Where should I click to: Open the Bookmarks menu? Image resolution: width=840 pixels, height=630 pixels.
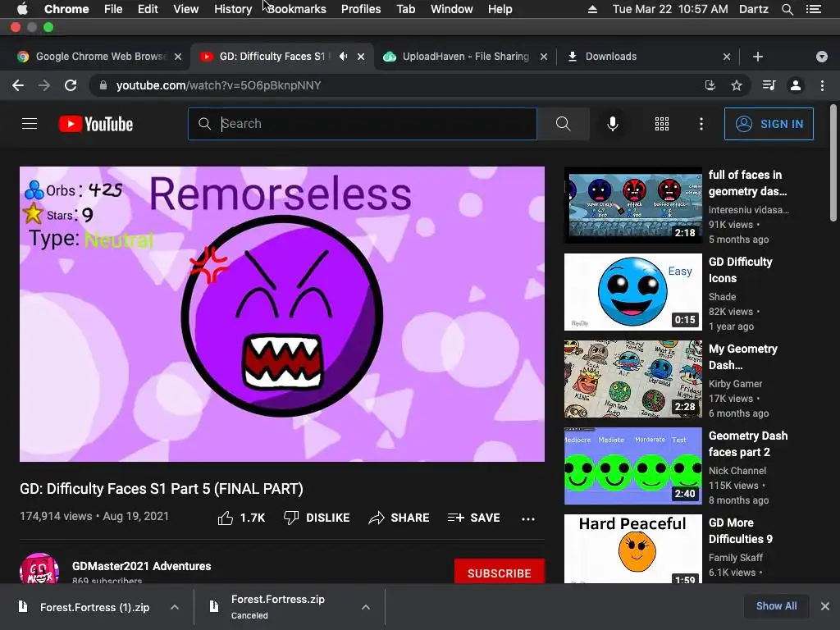tap(296, 9)
